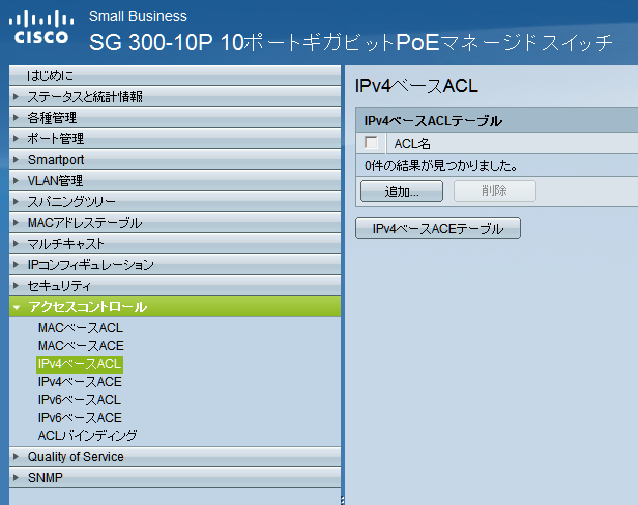Open IPv4ベースACE page in sidebar
638x505 pixels.
pyautogui.click(x=80, y=382)
